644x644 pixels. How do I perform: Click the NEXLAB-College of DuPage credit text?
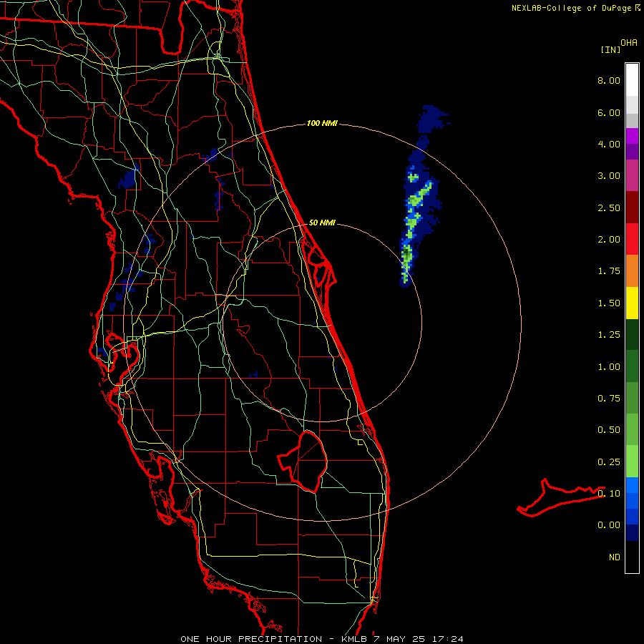571,8
